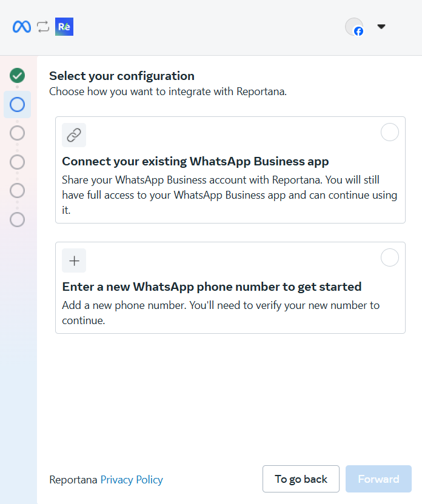Click the current highlighted blue step indicator
This screenshot has height=504, width=422.
click(18, 104)
